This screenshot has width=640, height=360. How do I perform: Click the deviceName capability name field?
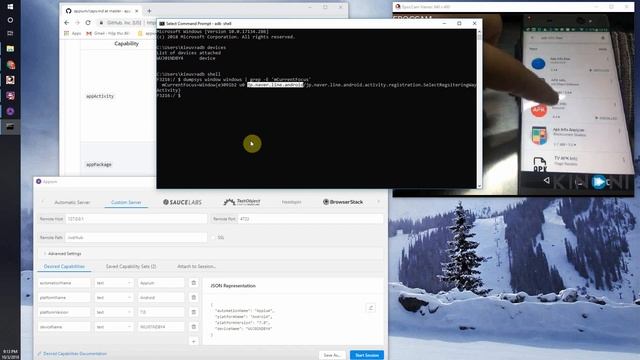tap(64, 327)
